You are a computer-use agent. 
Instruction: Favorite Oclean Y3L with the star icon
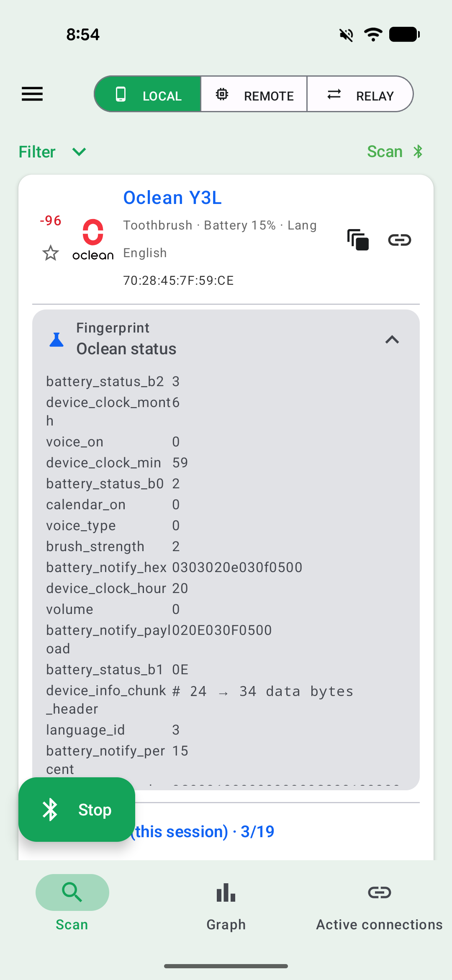51,253
